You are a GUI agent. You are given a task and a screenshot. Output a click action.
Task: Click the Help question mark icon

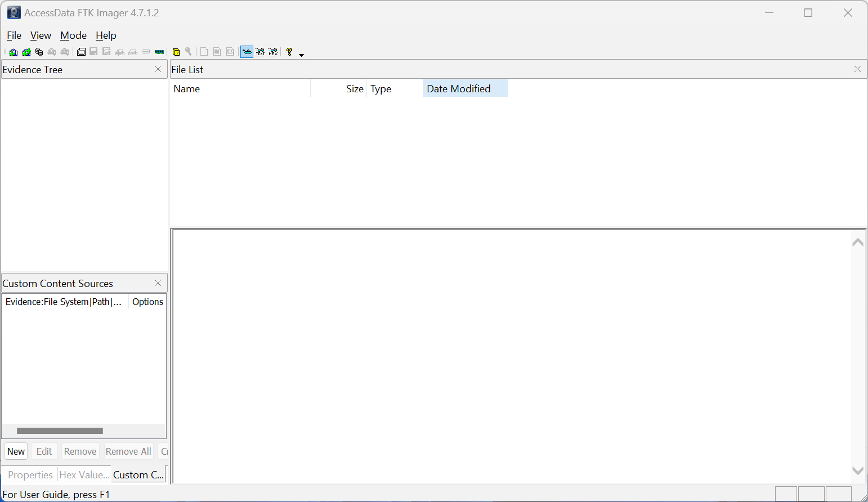coord(289,52)
